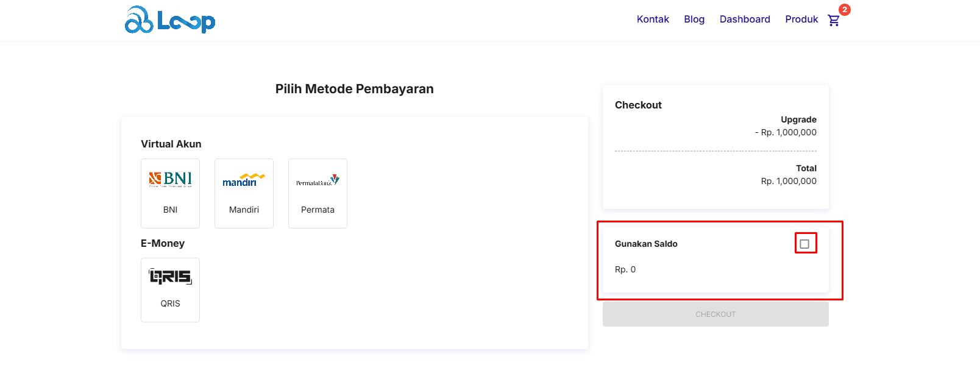Select the Permata payment card
The width and height of the screenshot is (980, 365).
pos(317,193)
